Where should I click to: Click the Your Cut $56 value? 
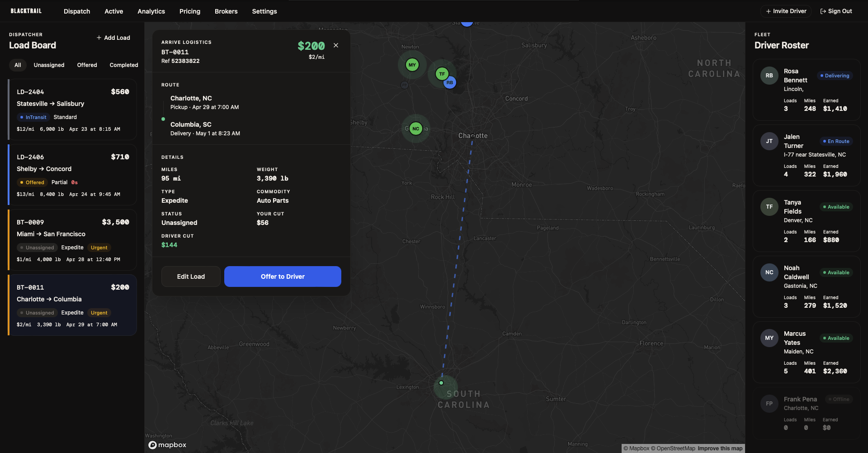[263, 223]
